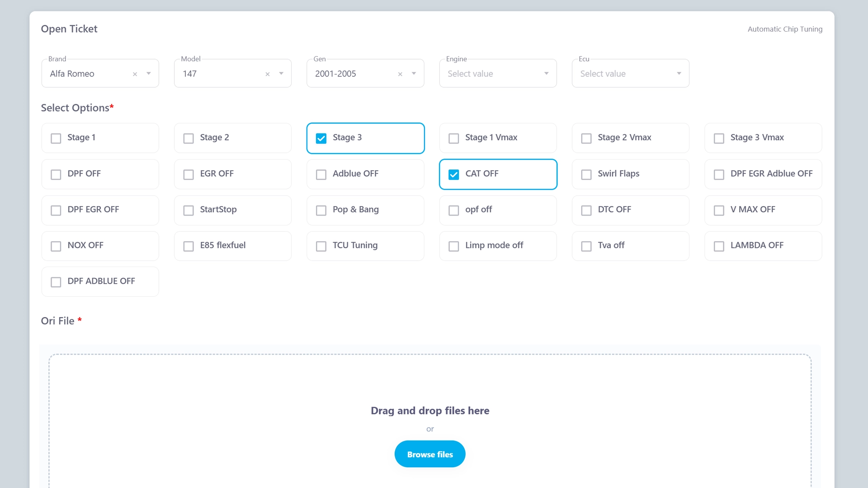Enable Limp mode off checkbox

pyautogui.click(x=454, y=246)
